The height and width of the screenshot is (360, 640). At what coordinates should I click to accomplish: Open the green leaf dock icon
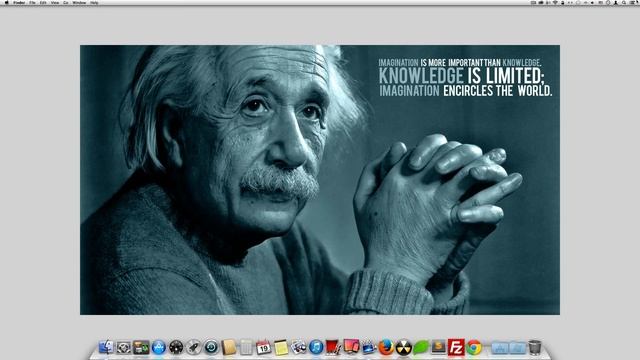coord(421,348)
